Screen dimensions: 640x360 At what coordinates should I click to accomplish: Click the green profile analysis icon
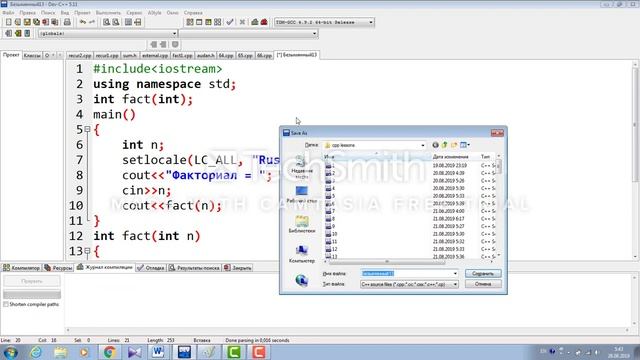tap(255, 22)
